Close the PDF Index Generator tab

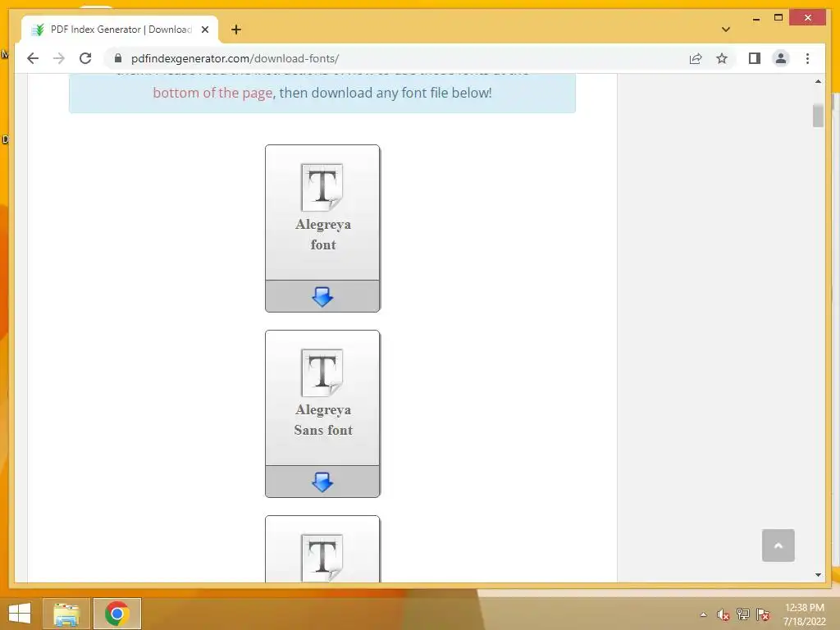(204, 30)
